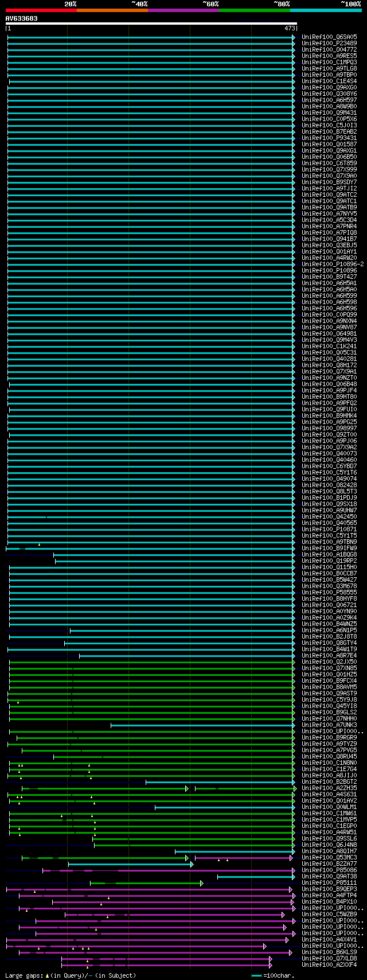This screenshot has width=367, height=980.
Task: Click the green alignment bar for UniRef100_Q2JX50
Action: pyautogui.click(x=151, y=662)
